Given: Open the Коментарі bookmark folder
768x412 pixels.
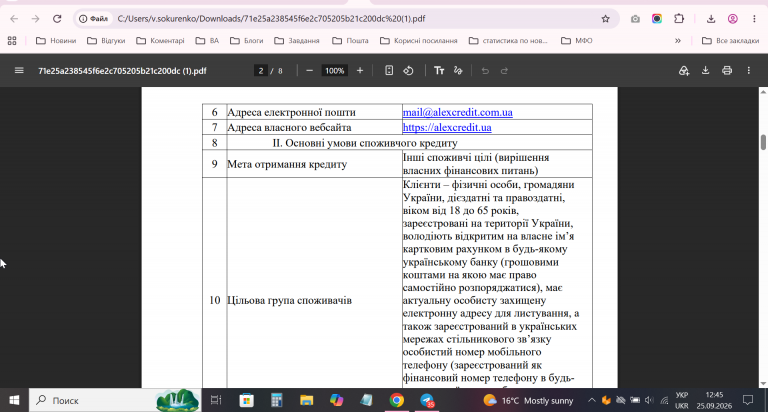Looking at the screenshot, I should tap(160, 41).
